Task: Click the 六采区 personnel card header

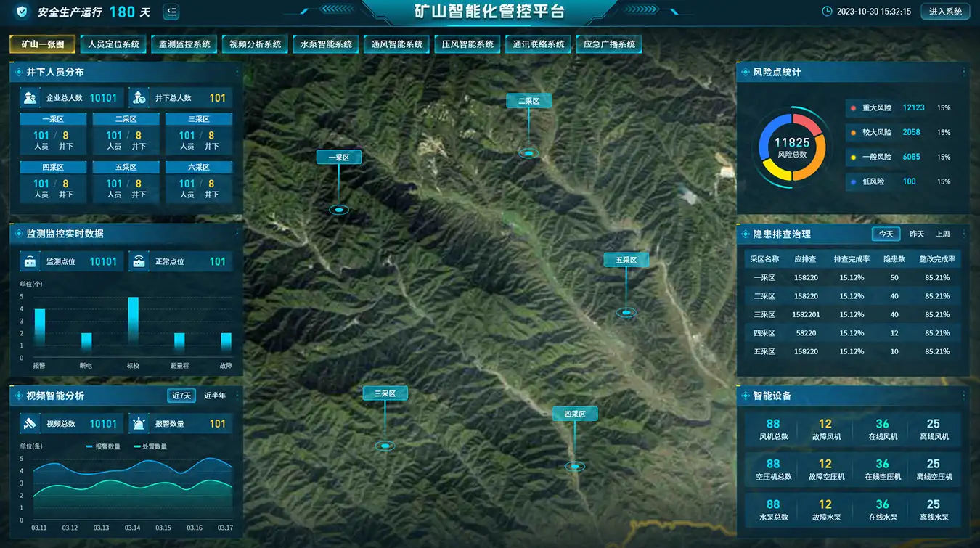Action: click(x=199, y=167)
